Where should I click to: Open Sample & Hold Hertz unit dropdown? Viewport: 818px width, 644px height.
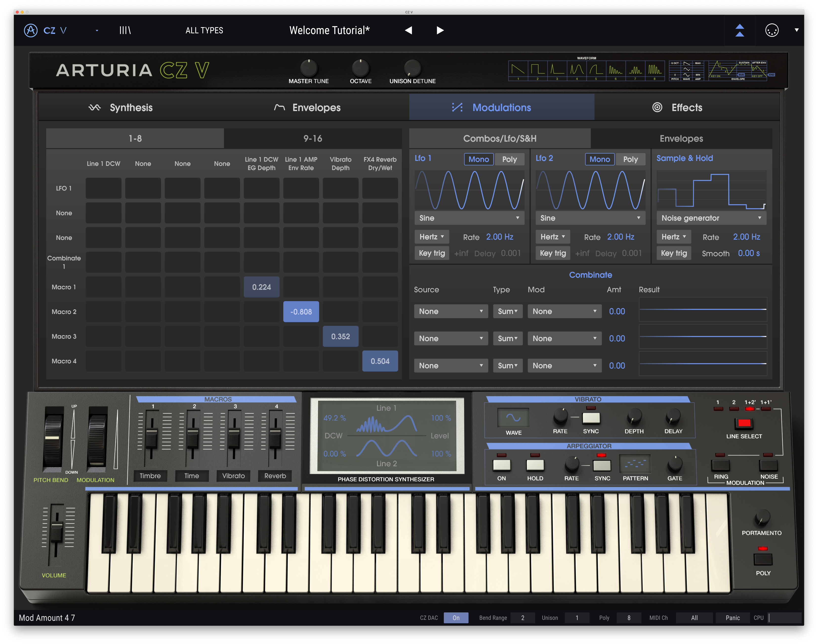coord(674,237)
